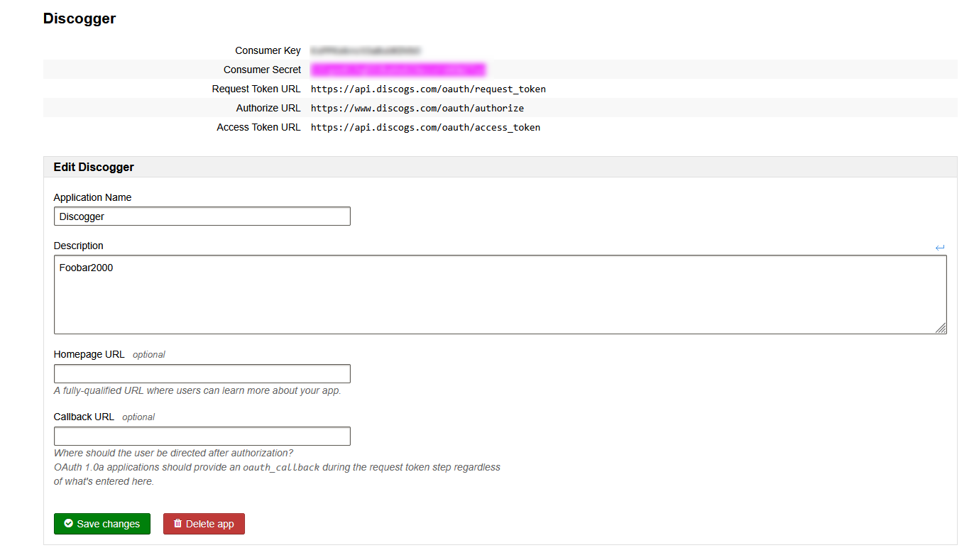Viewport: 974px width, 560px height.
Task: Click the "Edit Discogger" panel heading
Action: click(94, 168)
